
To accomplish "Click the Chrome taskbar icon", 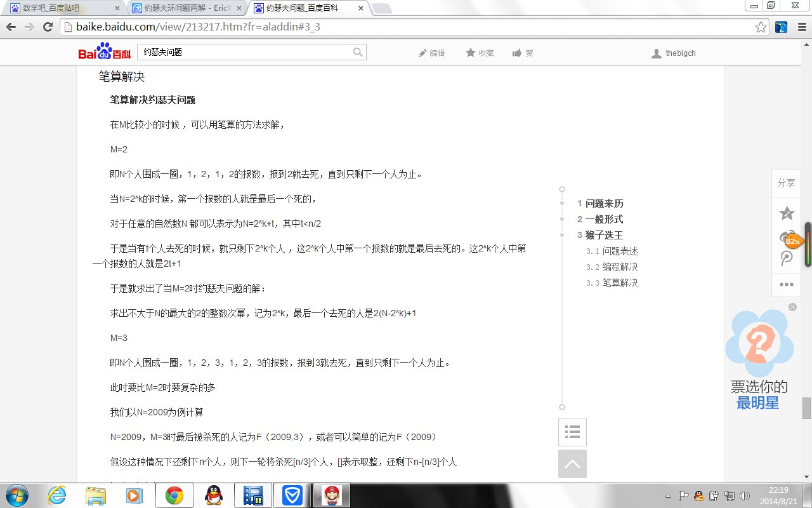I will tap(174, 495).
